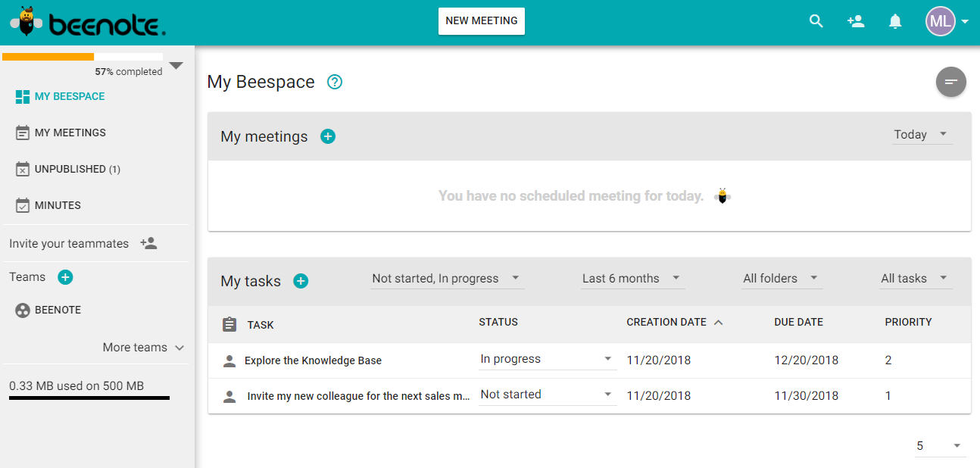Open the Today meetings dropdown
Screen dimensions: 980x468
tap(921, 135)
